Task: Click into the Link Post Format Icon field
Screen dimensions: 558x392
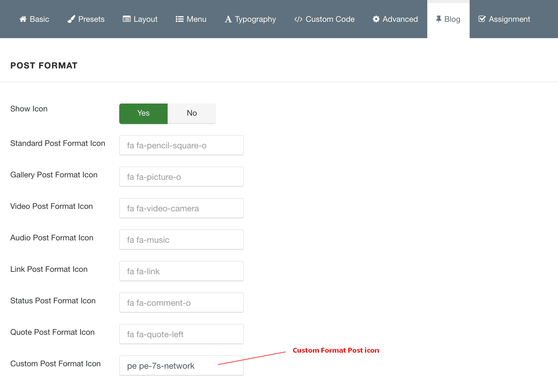Action: [x=182, y=271]
